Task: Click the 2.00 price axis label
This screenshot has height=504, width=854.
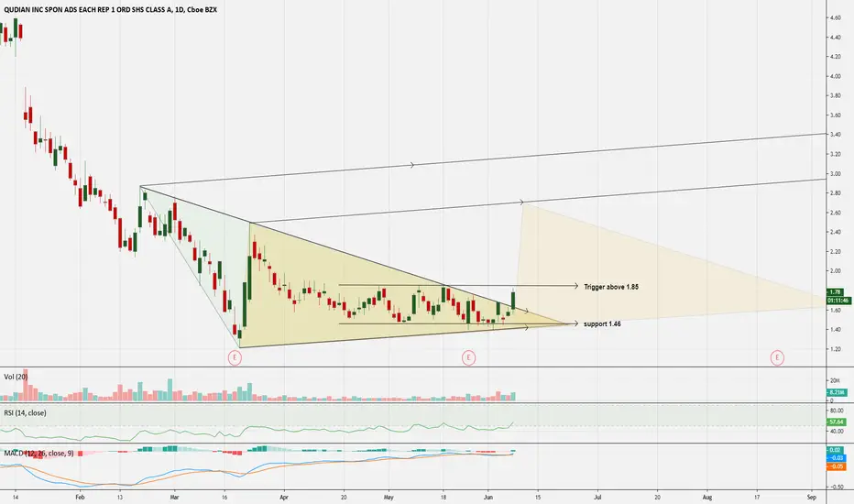Action: [835, 271]
